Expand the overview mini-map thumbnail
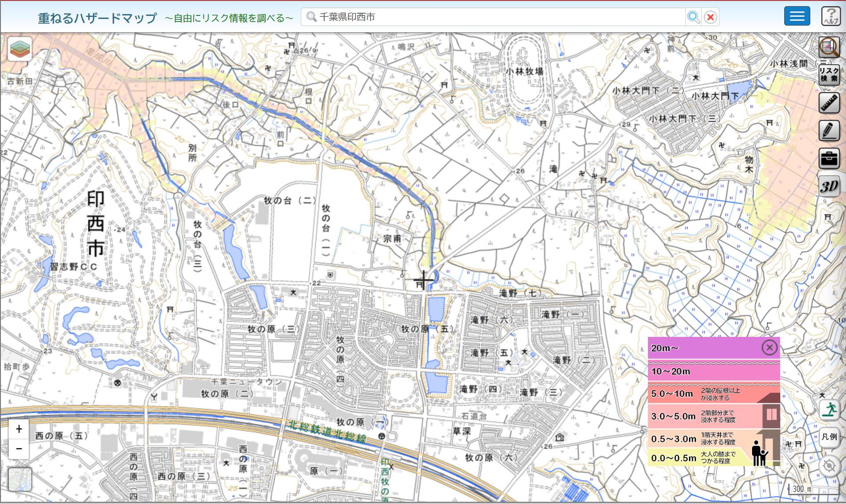This screenshot has height=504, width=846. pos(20,479)
